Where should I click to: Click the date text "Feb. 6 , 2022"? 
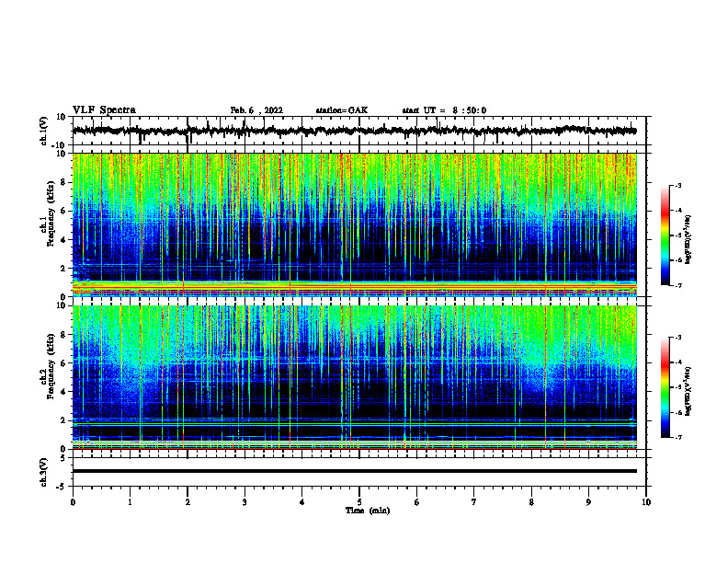tap(256, 110)
